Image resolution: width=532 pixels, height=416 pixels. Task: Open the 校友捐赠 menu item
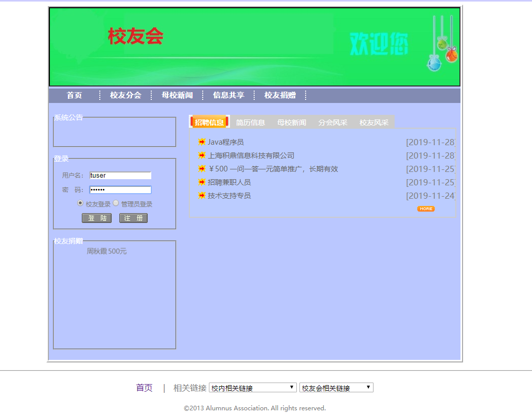tap(280, 95)
